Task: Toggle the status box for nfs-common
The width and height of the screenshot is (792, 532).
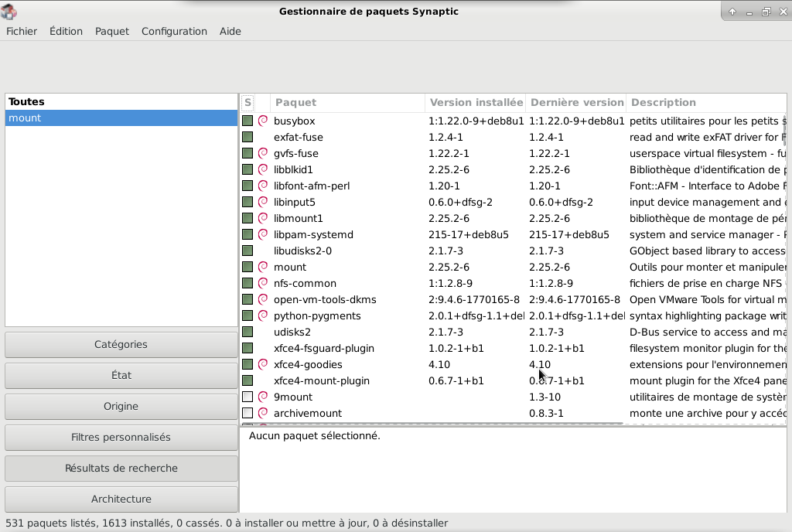Action: (247, 283)
